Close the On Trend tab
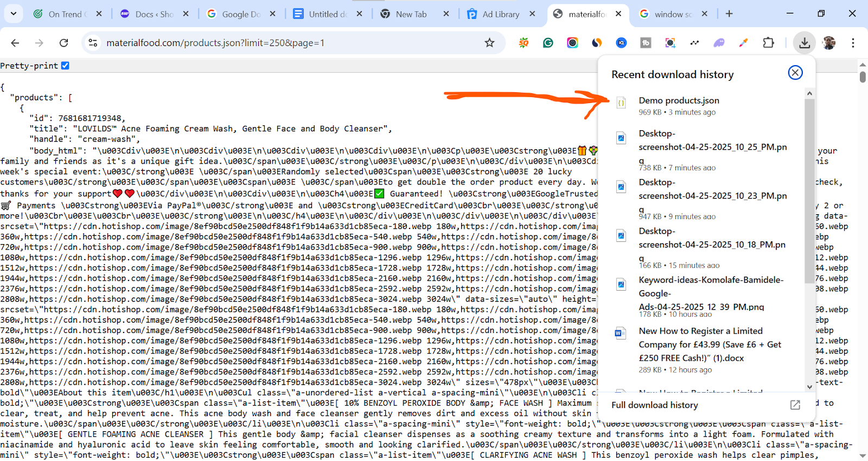Screen dimensions: 868x461 point(99,14)
